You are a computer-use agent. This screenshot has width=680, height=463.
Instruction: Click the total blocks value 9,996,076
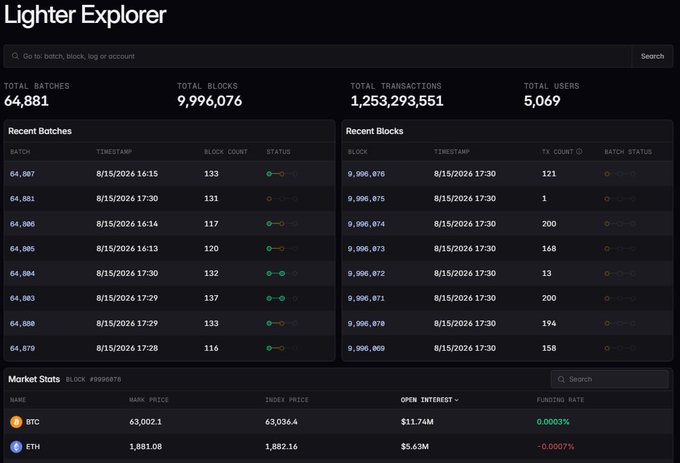(x=209, y=101)
